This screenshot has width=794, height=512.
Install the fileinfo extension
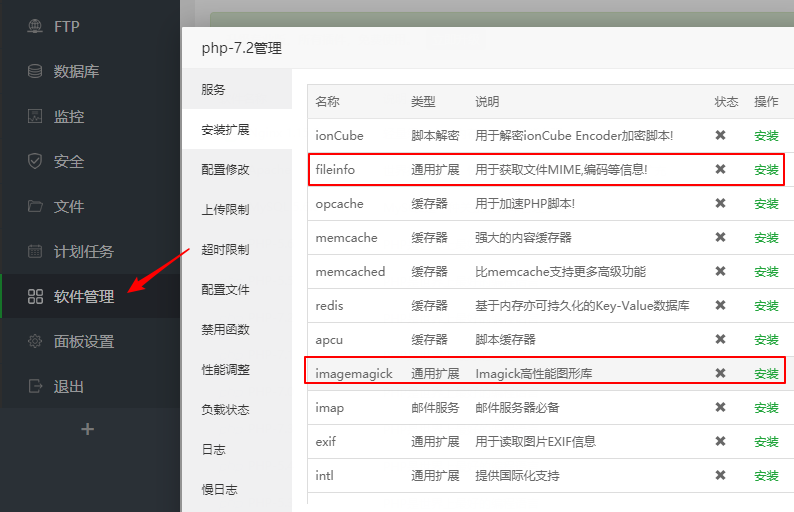click(766, 170)
